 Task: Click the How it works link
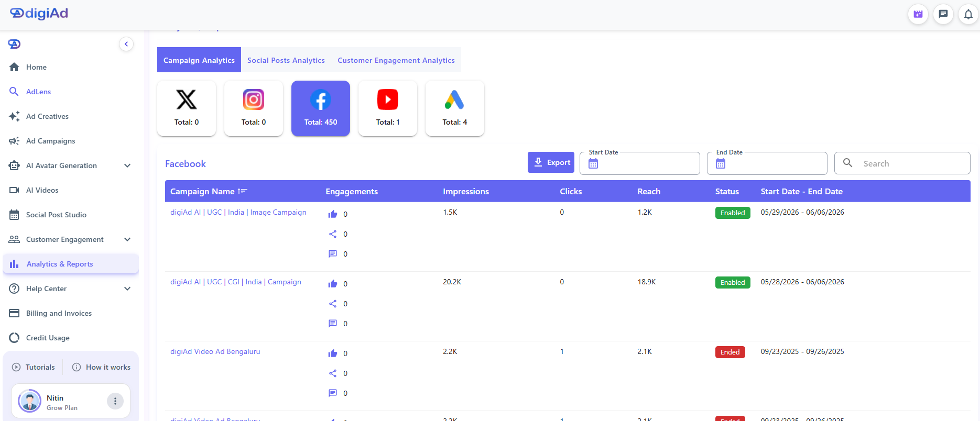pyautogui.click(x=102, y=367)
